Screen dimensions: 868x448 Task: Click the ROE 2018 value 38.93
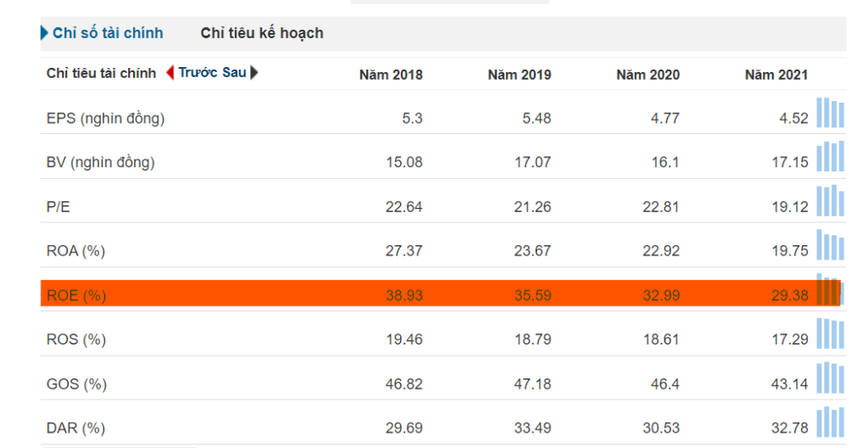point(404,295)
